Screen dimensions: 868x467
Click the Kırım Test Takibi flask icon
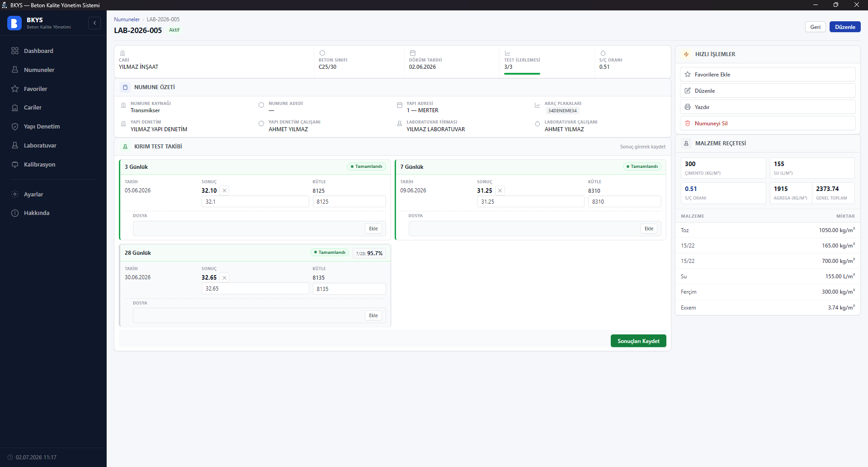point(125,147)
